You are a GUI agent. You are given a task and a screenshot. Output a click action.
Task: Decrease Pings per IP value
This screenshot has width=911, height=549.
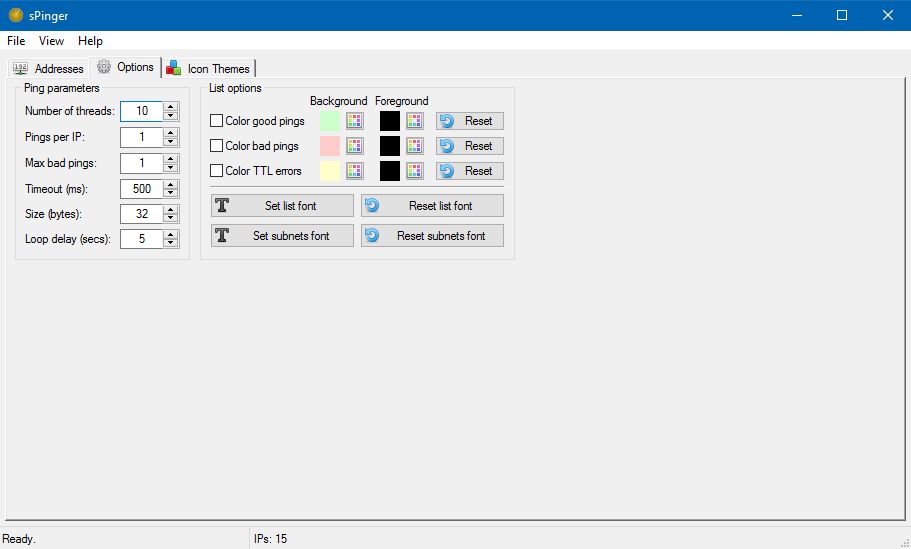point(170,142)
